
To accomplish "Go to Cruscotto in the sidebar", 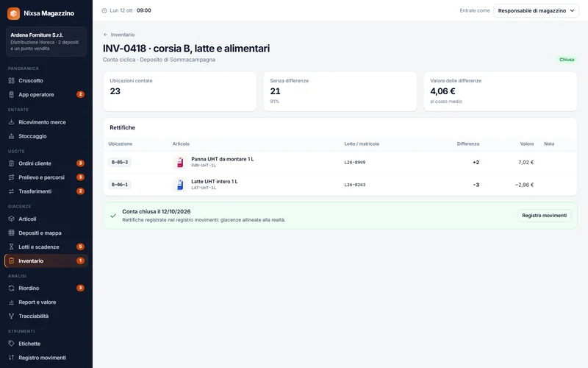I will 46,81.
